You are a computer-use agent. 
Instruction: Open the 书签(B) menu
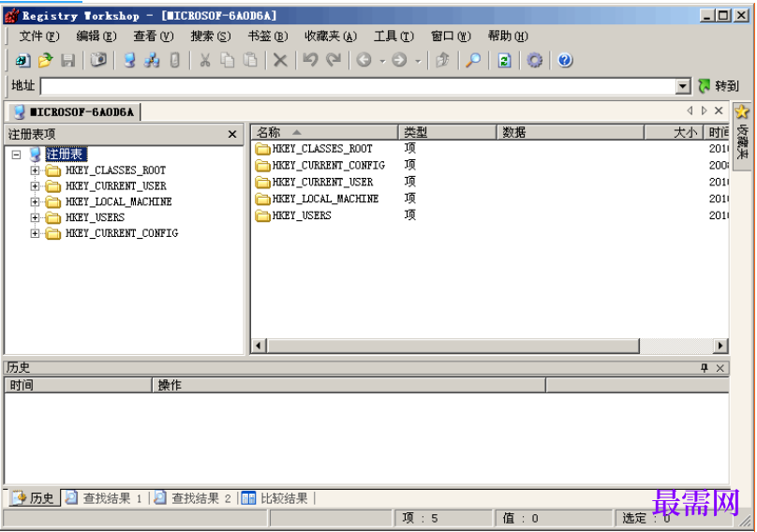[268, 37]
